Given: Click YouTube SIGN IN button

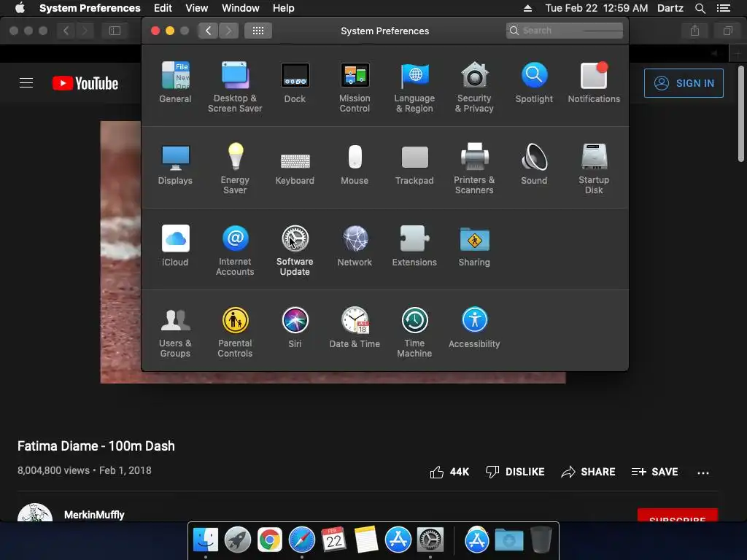Looking at the screenshot, I should (684, 83).
